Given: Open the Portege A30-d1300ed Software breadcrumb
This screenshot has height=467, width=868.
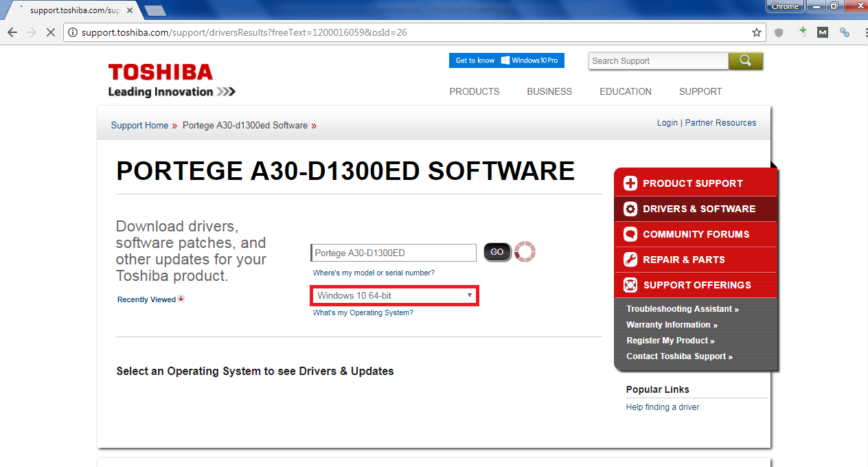Looking at the screenshot, I should pos(245,126).
